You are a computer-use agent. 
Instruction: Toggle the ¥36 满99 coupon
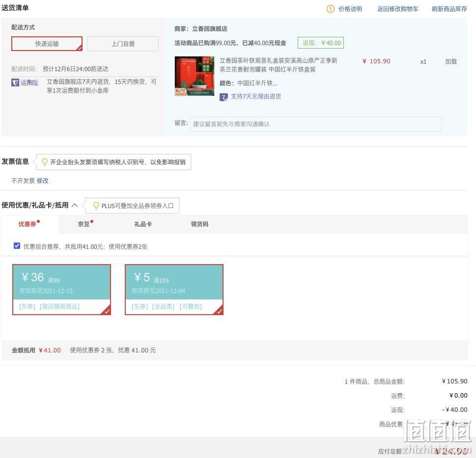click(x=61, y=289)
